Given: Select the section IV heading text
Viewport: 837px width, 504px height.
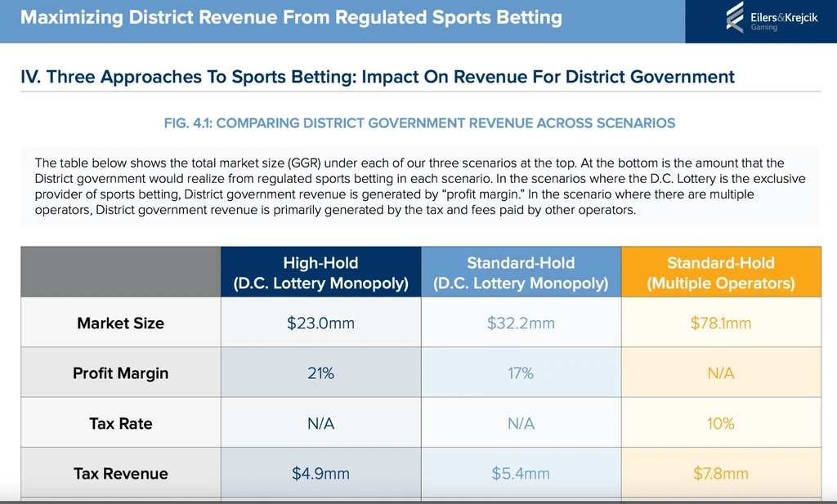Looking at the screenshot, I should [x=378, y=77].
